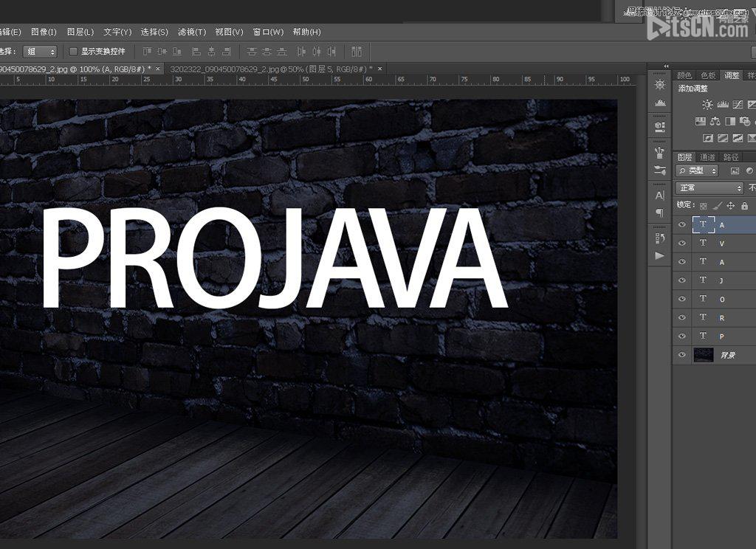Image resolution: width=756 pixels, height=549 pixels.
Task: Switch to the 路径 tab
Action: pyautogui.click(x=731, y=157)
